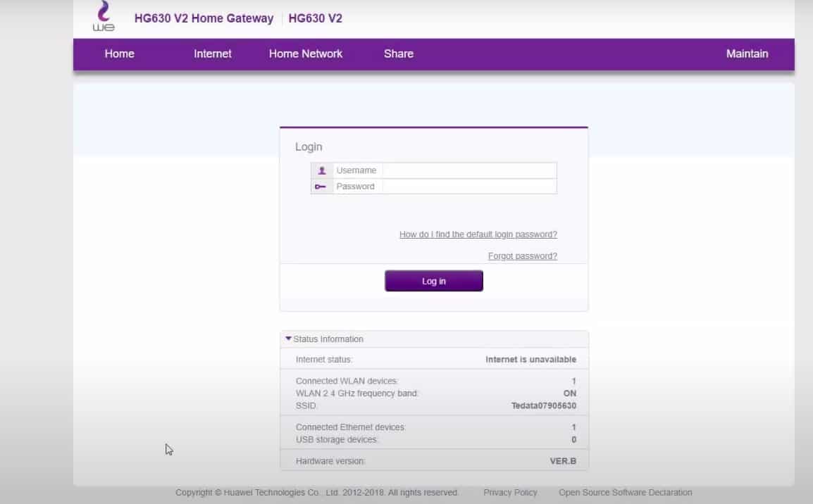Screen dimensions: 813x504
Task: Open Open Source Software Declaration link
Action: click(625, 493)
